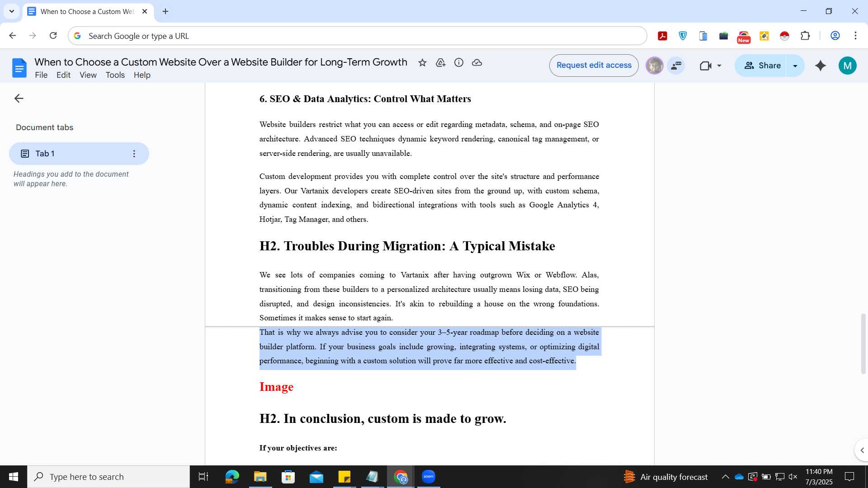Open Zoom from the taskbar
Screen dimensions: 868x488
(429, 477)
